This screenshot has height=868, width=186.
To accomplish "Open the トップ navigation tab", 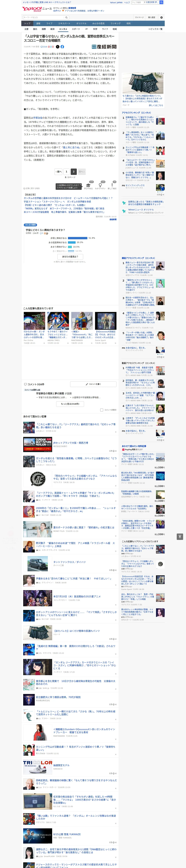I will click(27, 24).
